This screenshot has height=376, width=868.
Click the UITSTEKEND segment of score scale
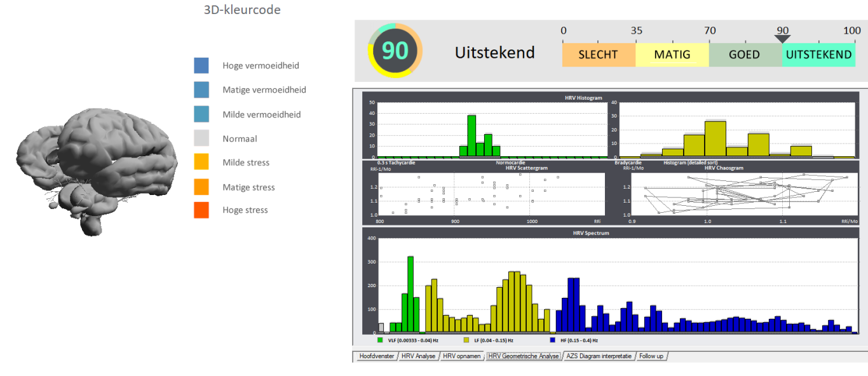click(x=818, y=55)
